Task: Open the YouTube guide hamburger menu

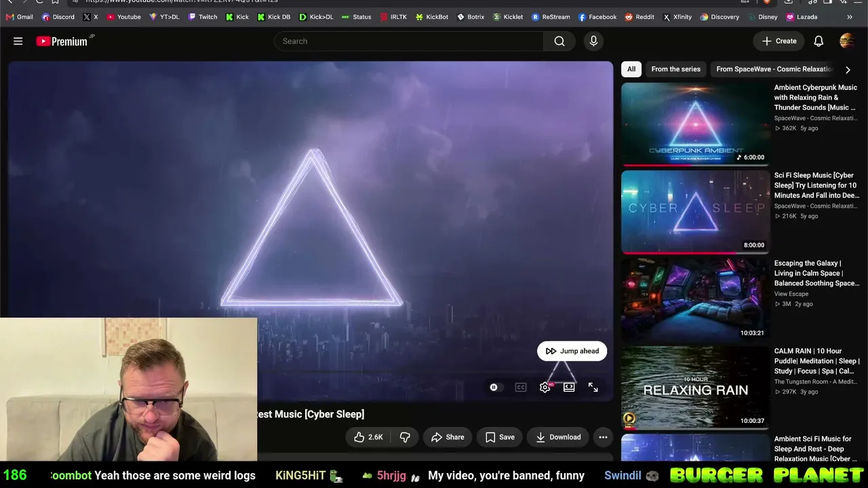Action: [18, 41]
